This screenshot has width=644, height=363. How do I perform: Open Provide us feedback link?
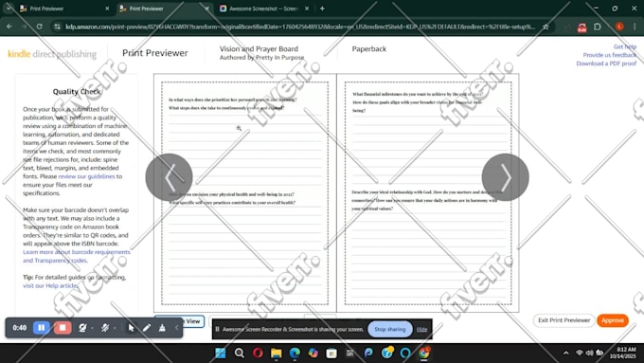click(610, 55)
